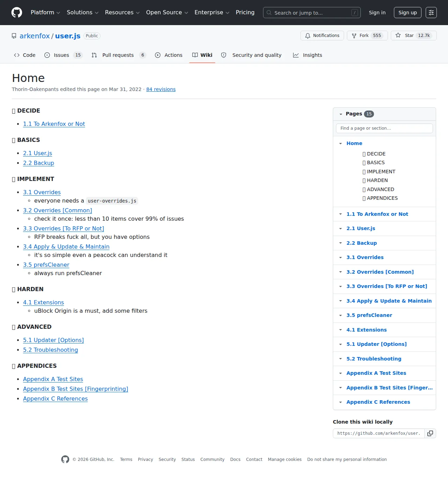Open the 3.2 Overrides [Common] content link
The height and width of the screenshot is (478, 448).
tap(58, 210)
